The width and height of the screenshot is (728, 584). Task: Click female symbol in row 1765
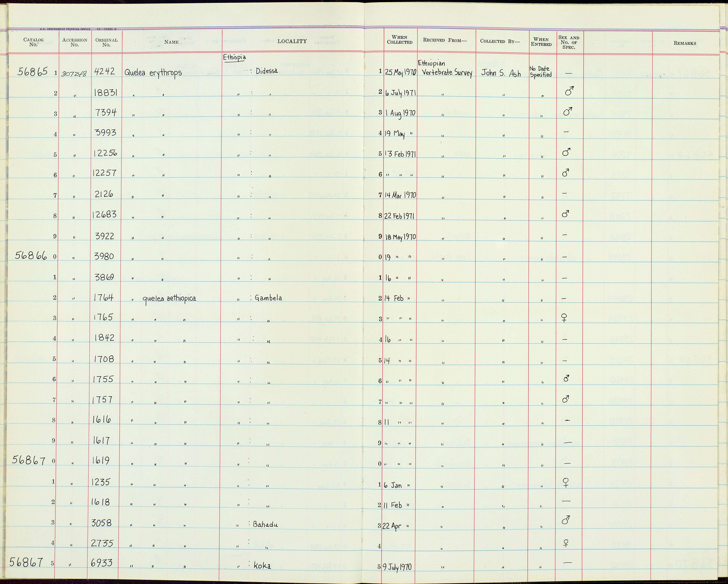click(x=564, y=318)
